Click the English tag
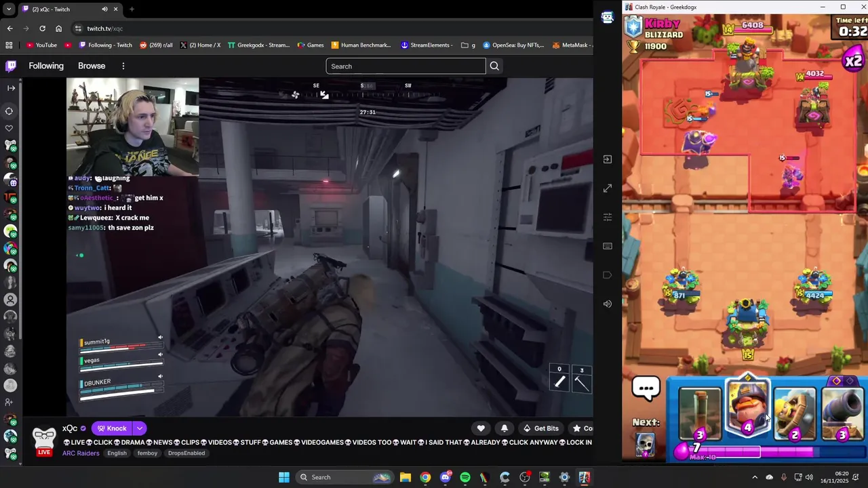This screenshot has height=488, width=868. click(117, 453)
